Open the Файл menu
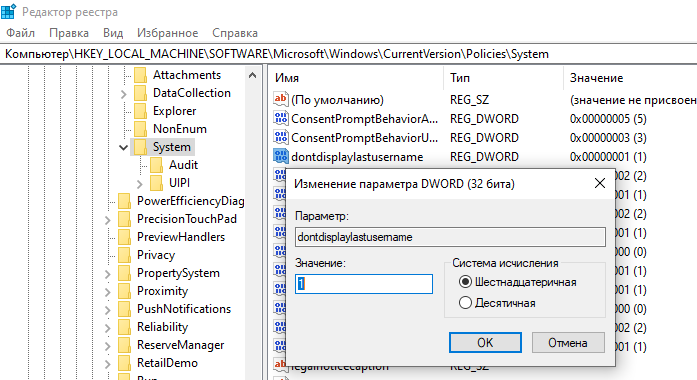Image resolution: width=697 pixels, height=380 pixels. [x=20, y=33]
